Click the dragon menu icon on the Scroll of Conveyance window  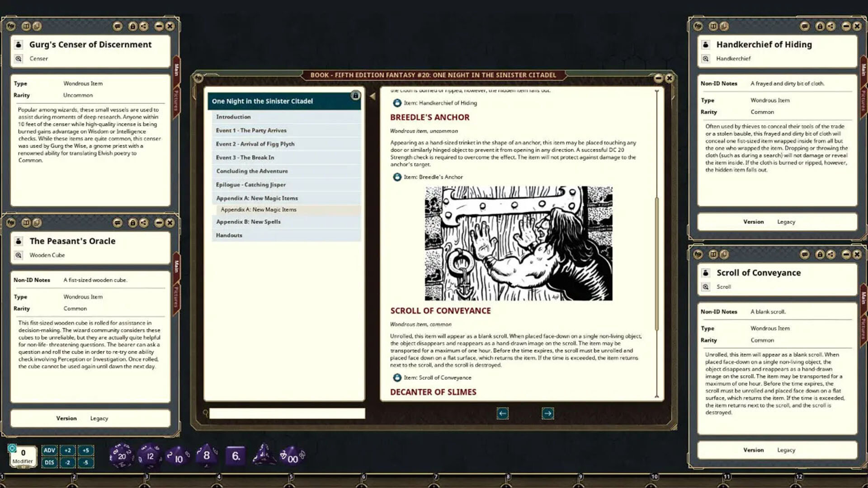[698, 254]
